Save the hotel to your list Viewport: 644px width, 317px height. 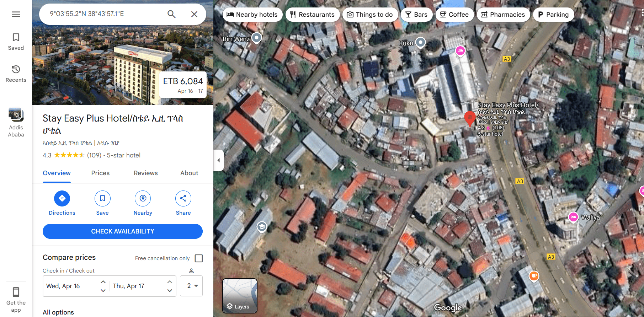click(x=102, y=203)
